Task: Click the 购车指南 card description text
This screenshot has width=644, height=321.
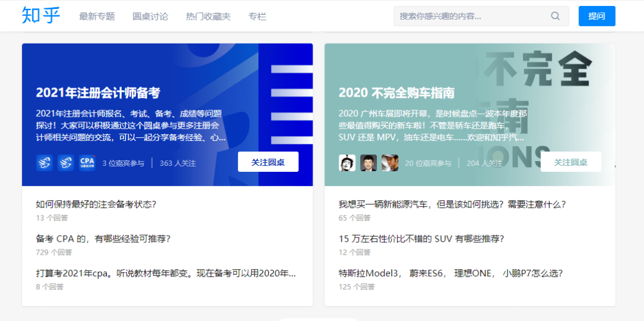Action: click(x=433, y=125)
